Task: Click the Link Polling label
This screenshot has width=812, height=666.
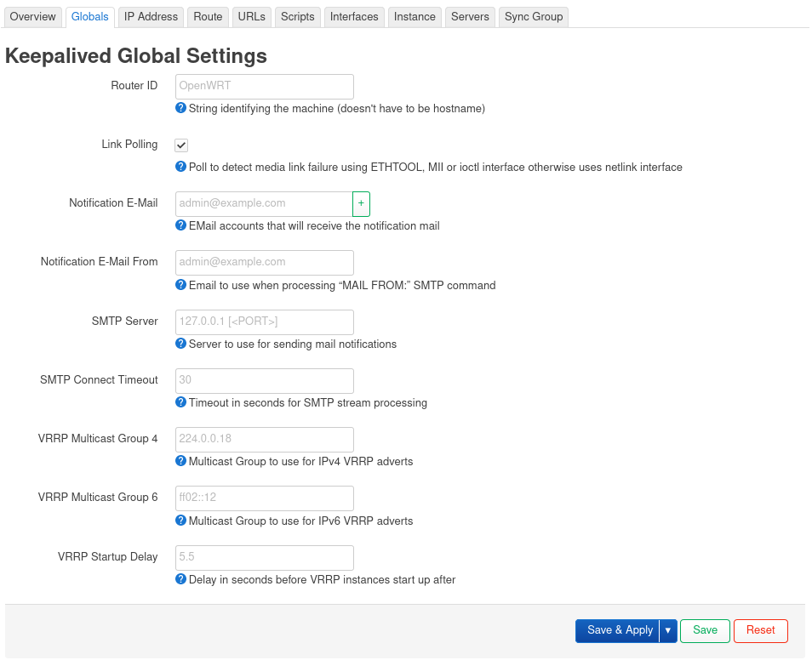Action: (129, 144)
